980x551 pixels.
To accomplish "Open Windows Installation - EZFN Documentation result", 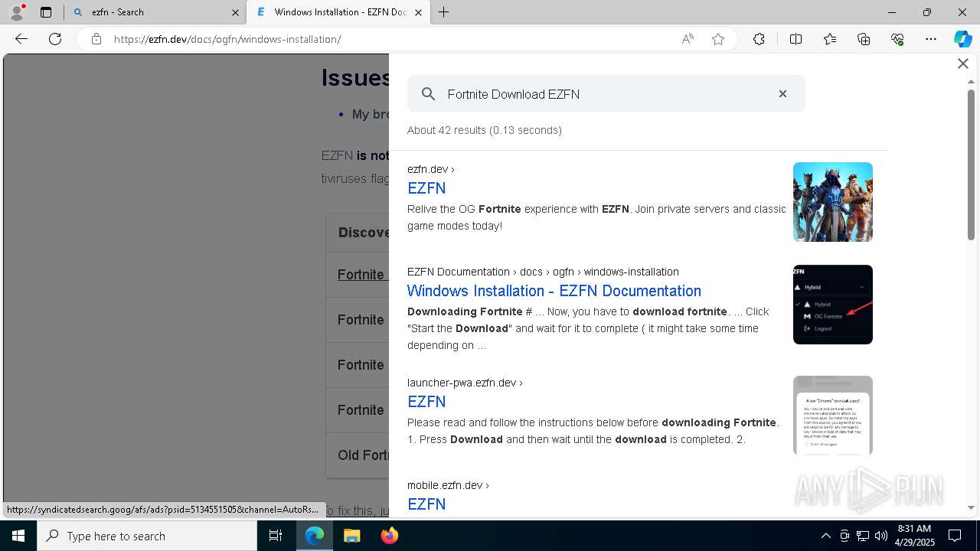I will click(554, 291).
